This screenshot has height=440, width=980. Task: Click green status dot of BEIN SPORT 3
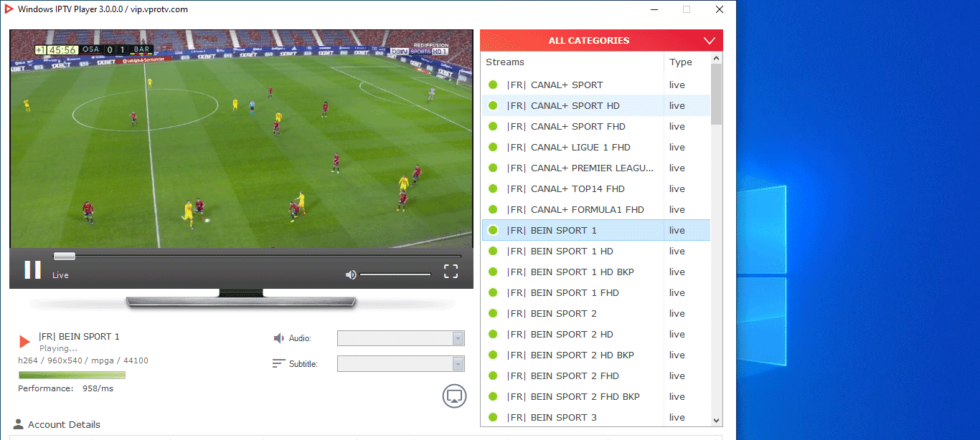click(x=493, y=417)
